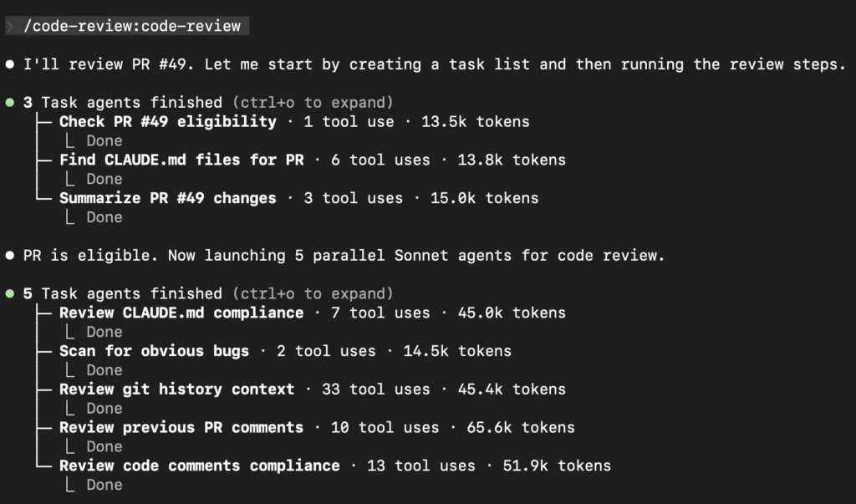Open the "Scan for obvious bugs" task
The height and width of the screenshot is (504, 856).
(x=154, y=351)
